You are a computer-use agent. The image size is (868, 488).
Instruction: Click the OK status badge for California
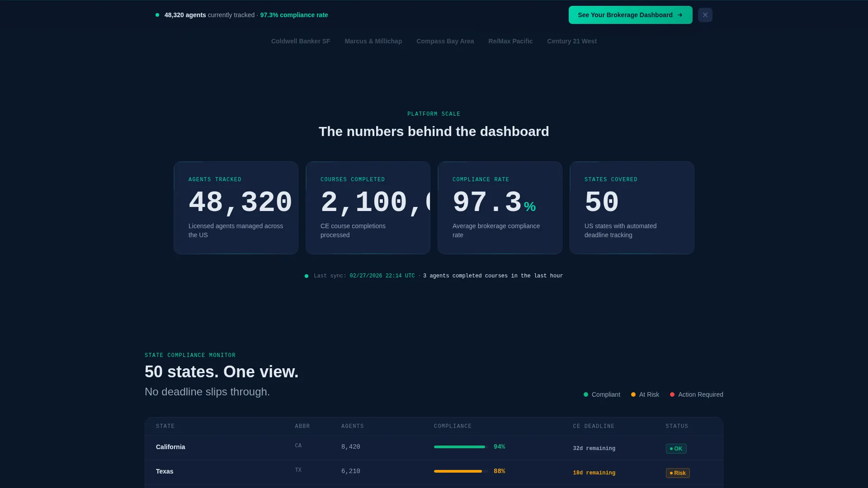(x=676, y=449)
